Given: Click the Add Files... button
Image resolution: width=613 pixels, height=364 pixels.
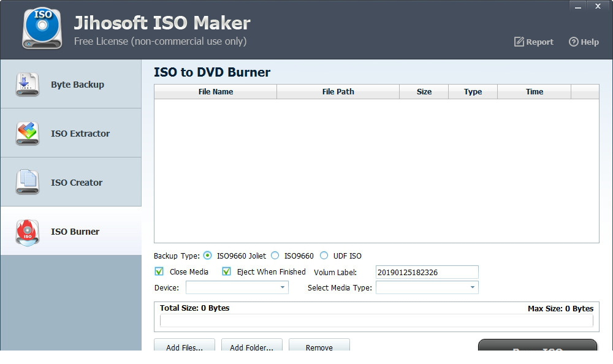Looking at the screenshot, I should tap(184, 345).
